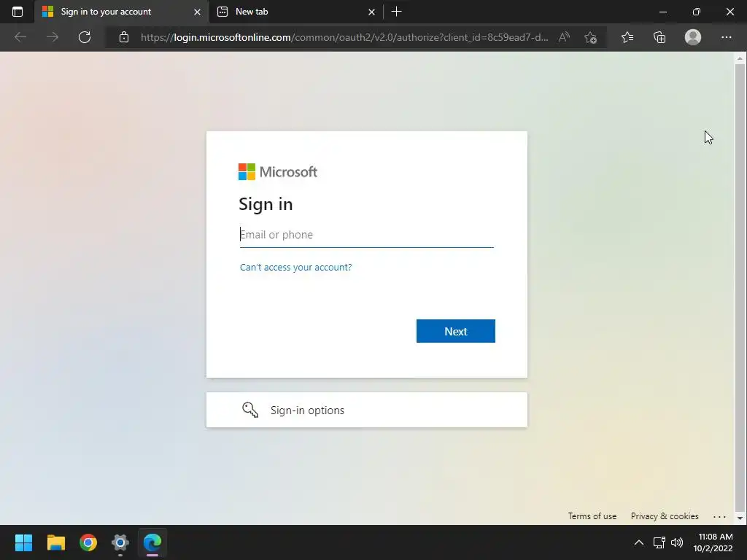747x560 pixels.
Task: Open the clock and date
Action: point(713,542)
